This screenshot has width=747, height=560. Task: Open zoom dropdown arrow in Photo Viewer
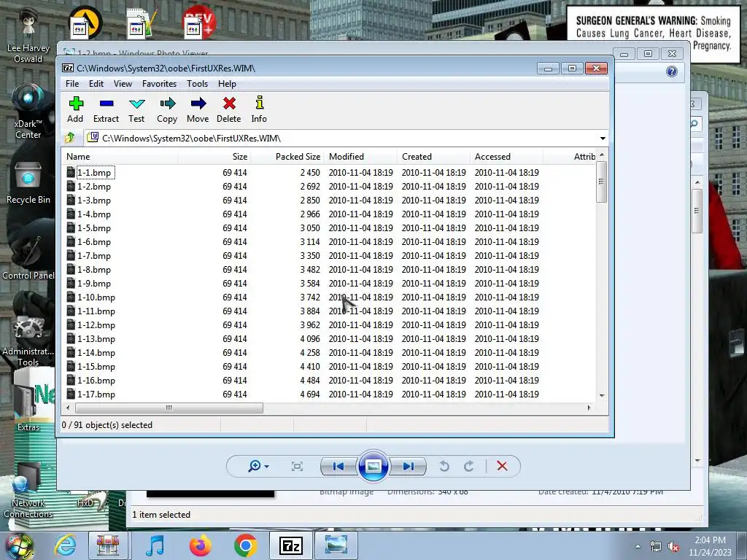(x=266, y=467)
